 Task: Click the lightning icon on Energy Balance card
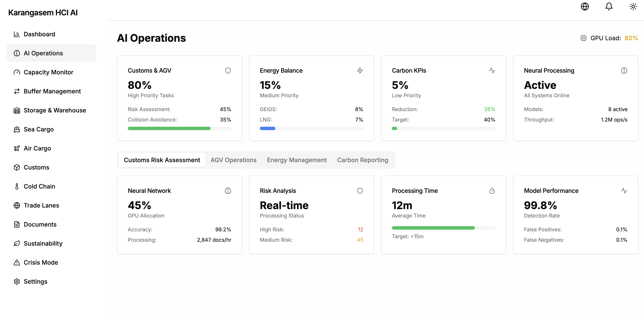360,70
